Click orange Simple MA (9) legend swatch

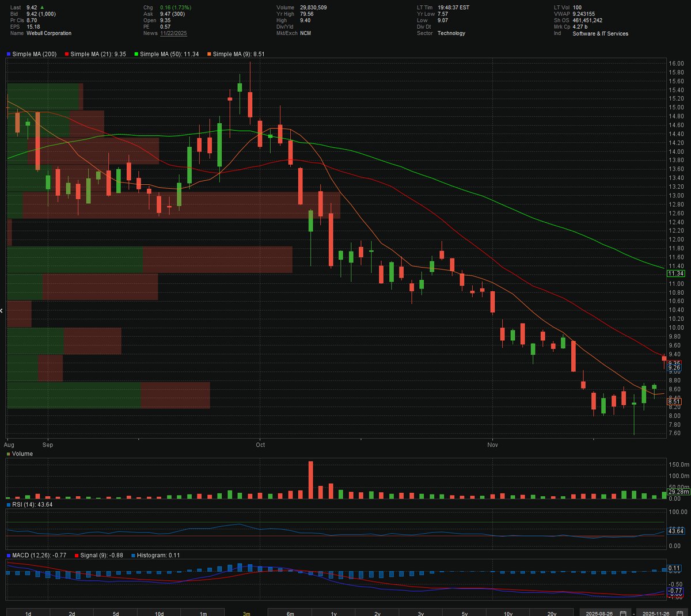coord(209,54)
